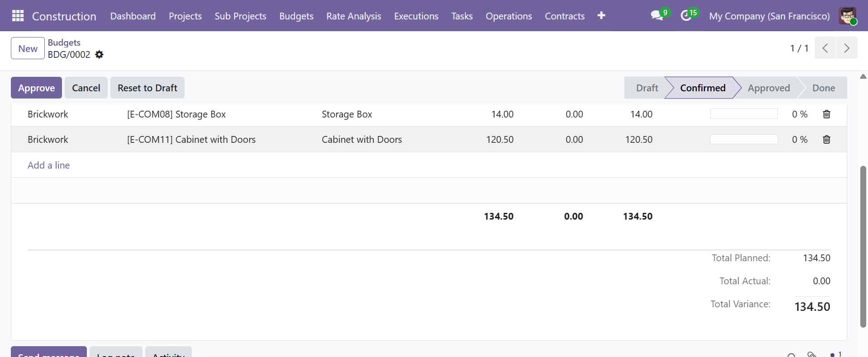Viewport: 868px width, 357px height.
Task: Click the Storage Box progress bar
Action: click(x=744, y=114)
